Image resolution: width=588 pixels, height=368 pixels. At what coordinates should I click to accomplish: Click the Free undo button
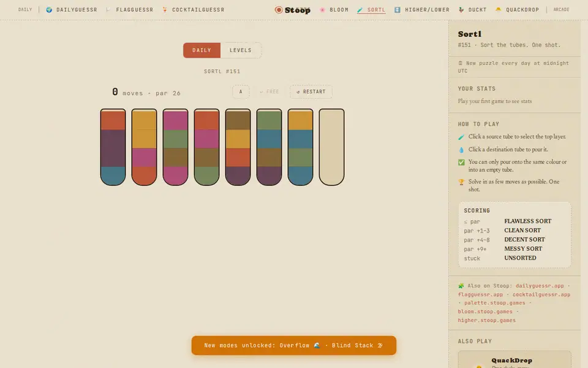point(269,91)
